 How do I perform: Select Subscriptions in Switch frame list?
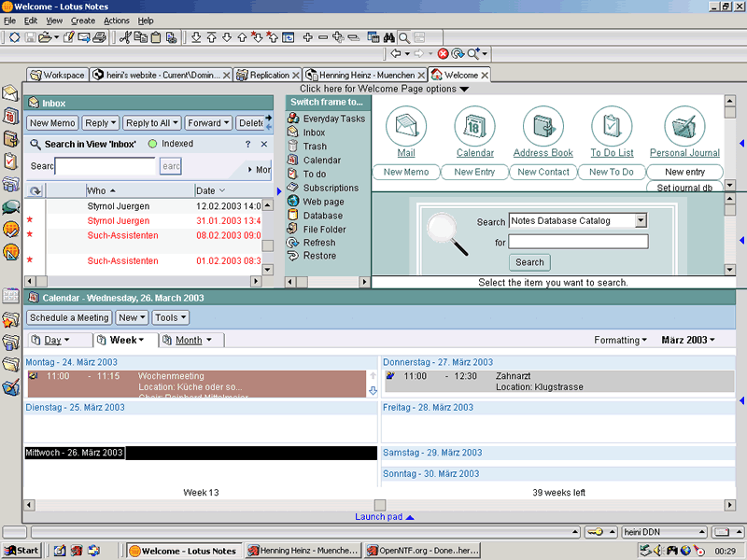[331, 188]
